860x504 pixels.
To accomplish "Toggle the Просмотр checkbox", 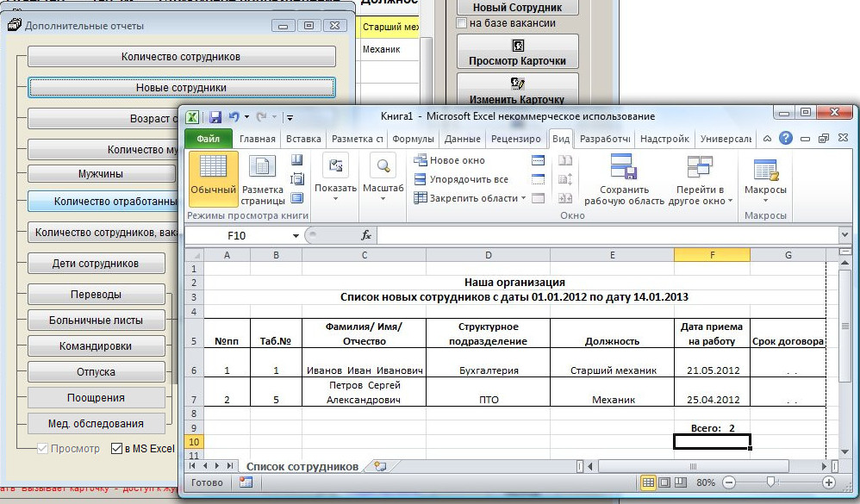I will tap(42, 448).
